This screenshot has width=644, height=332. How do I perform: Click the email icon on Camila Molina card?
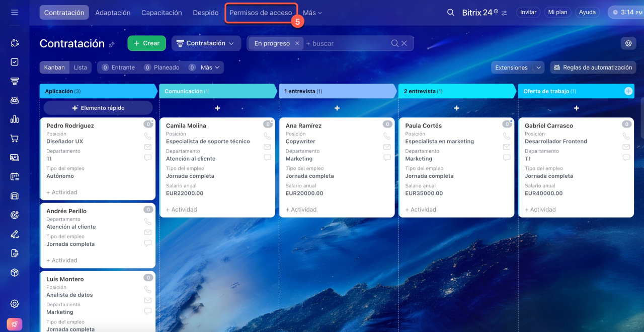tap(268, 147)
